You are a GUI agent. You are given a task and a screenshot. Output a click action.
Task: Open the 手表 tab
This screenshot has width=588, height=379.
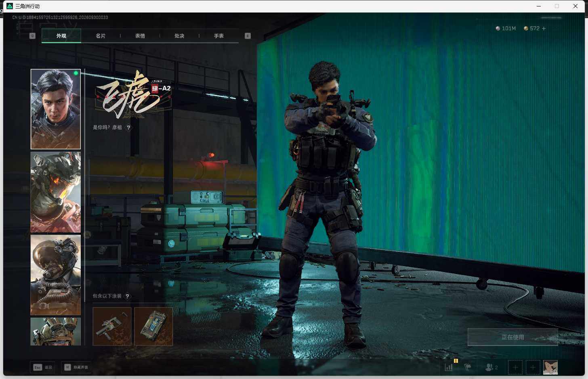[219, 36]
